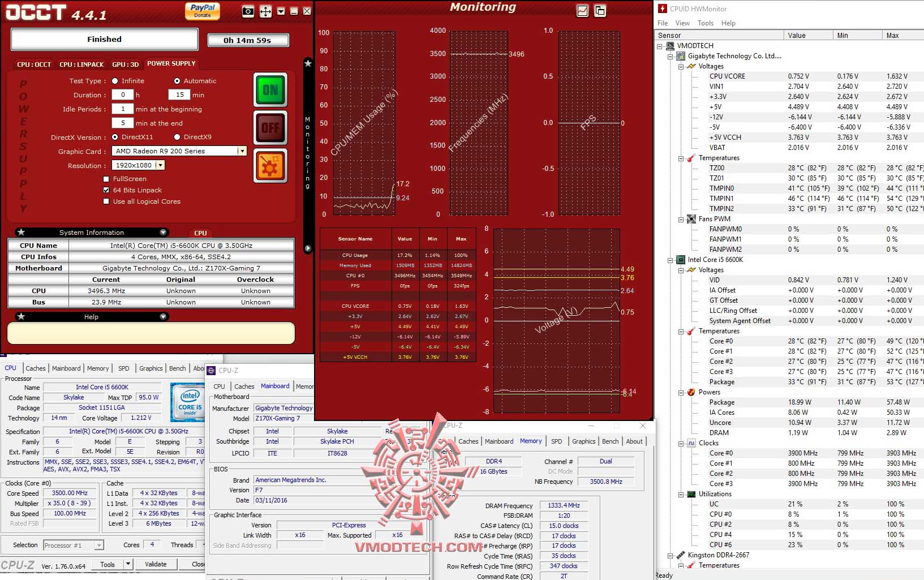Choose the DirectX11 radio option

(115, 137)
